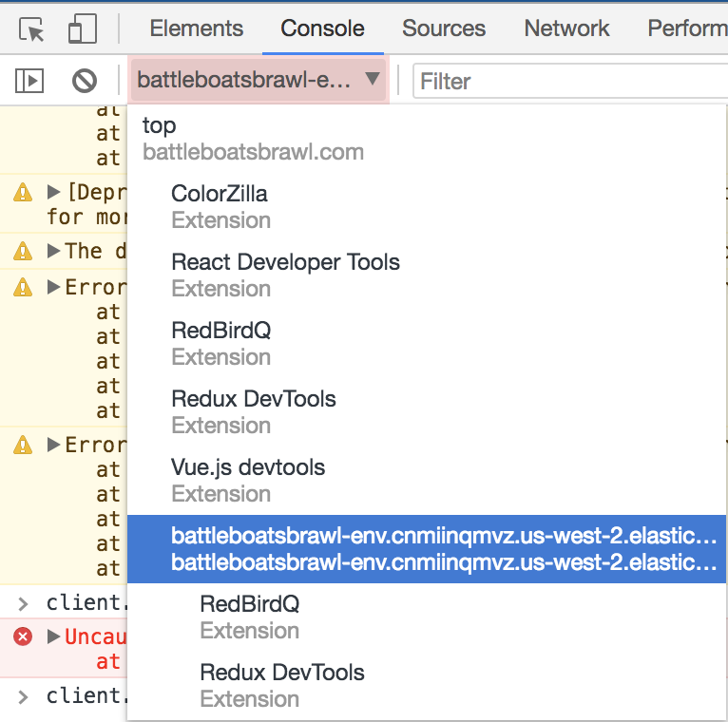
Task: Click the first 'client.' console input line
Action: click(x=86, y=602)
